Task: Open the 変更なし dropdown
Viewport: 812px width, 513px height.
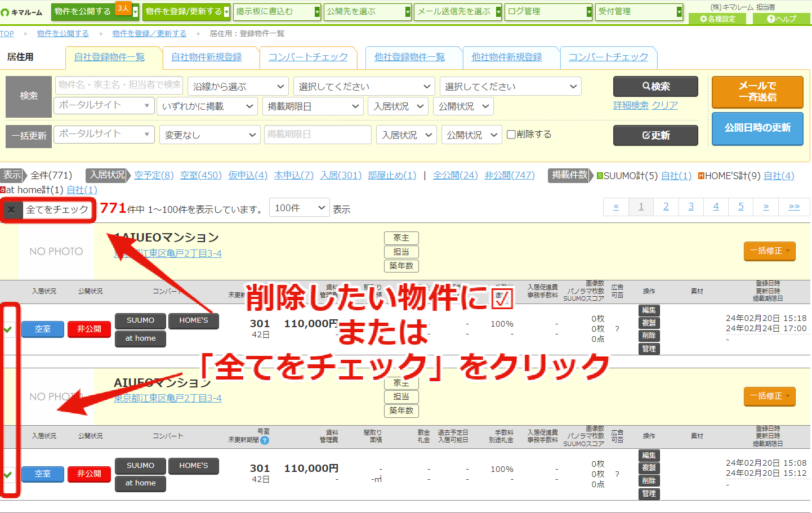Action: [x=210, y=135]
